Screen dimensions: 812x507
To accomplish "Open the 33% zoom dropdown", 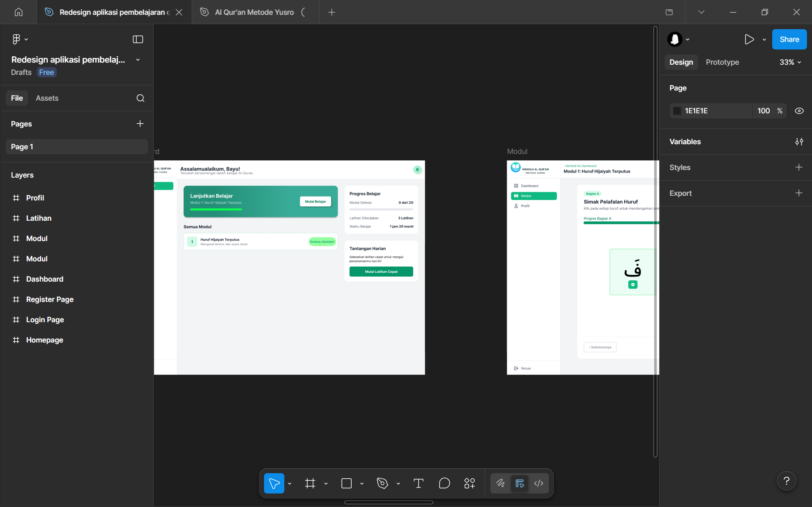I will point(790,62).
